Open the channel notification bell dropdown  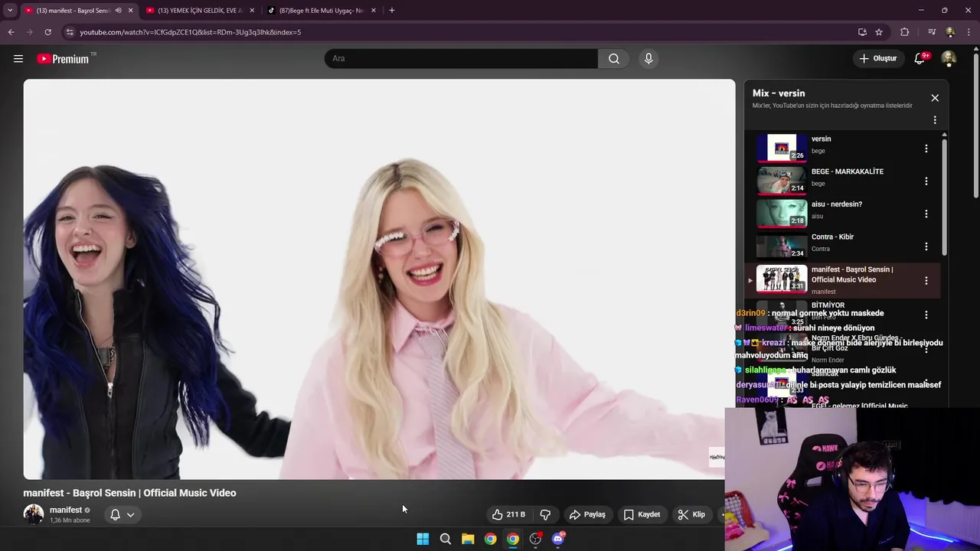click(122, 514)
